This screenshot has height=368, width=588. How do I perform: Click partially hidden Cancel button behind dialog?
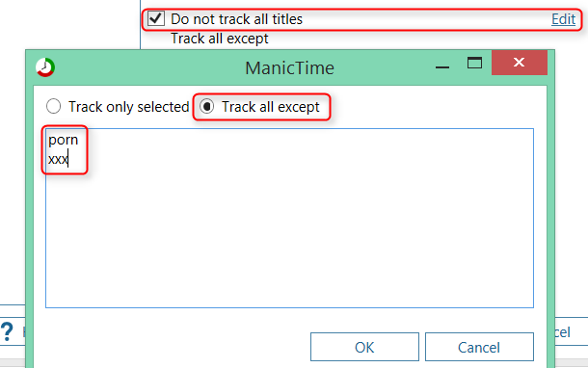[x=563, y=332]
